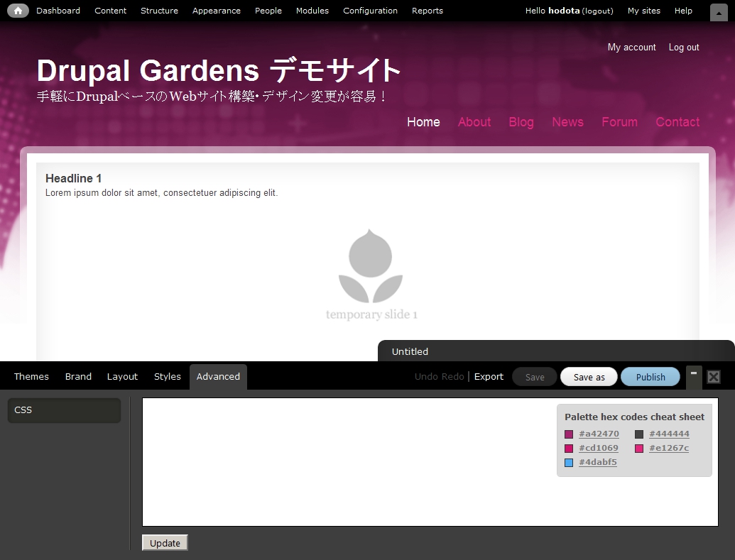The width and height of the screenshot is (735, 560).
Task: Navigate to Contact page
Action: pos(677,122)
